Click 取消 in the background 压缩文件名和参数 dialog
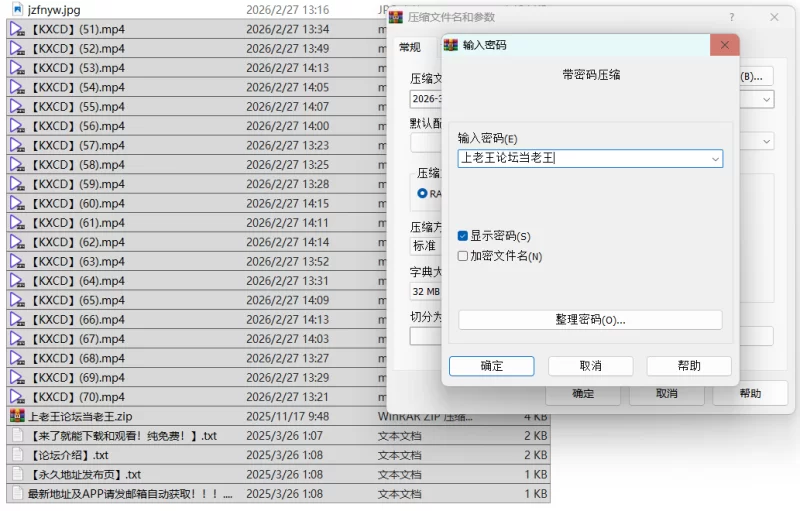The image size is (800, 511). click(x=667, y=394)
